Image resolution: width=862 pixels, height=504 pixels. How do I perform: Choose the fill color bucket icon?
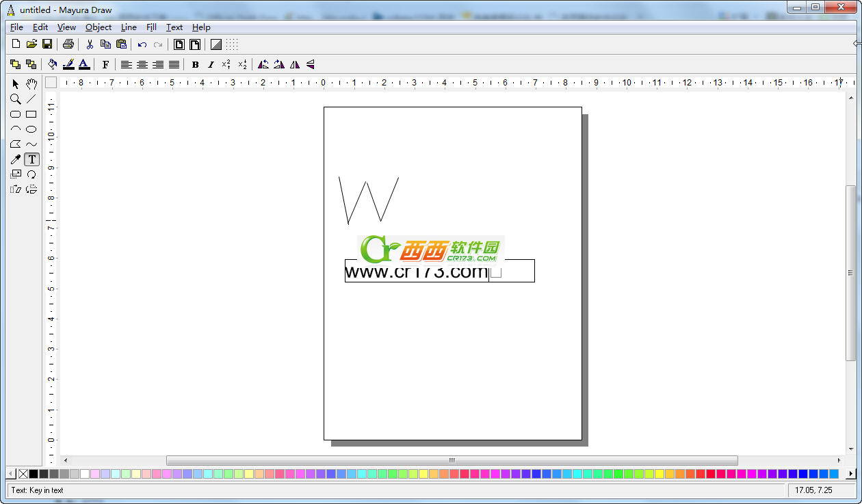pos(53,64)
